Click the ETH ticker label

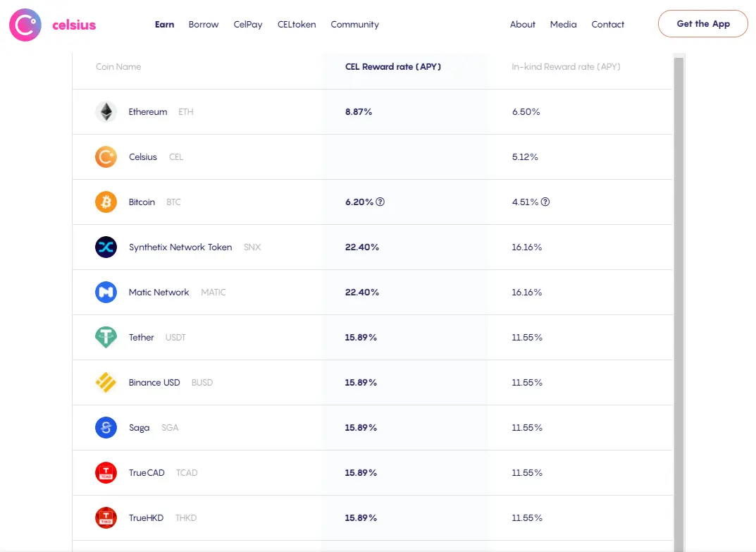coord(185,112)
